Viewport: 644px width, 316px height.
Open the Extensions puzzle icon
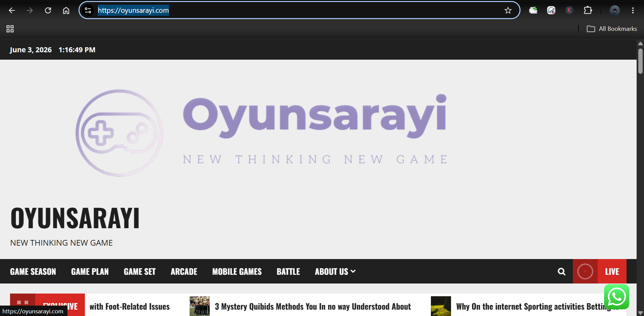pos(588,10)
